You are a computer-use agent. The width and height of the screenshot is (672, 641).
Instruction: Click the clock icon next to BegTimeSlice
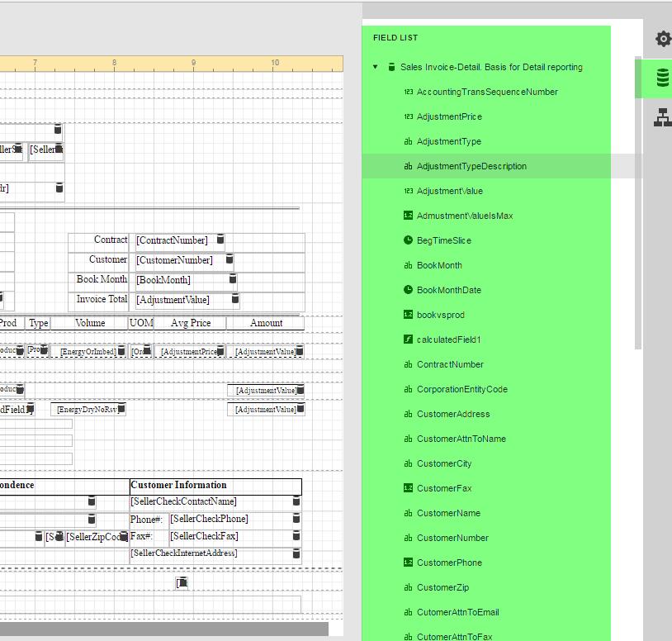[x=408, y=240]
